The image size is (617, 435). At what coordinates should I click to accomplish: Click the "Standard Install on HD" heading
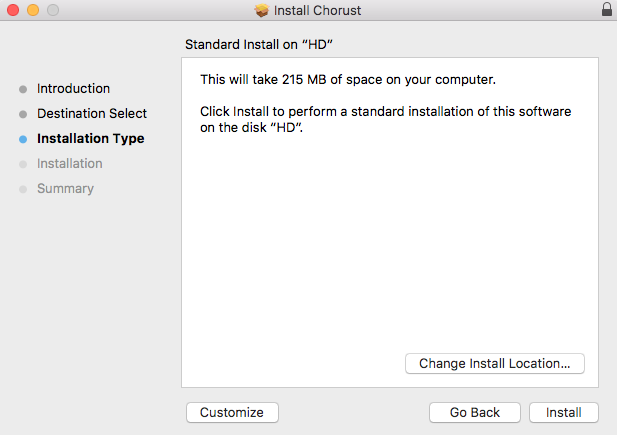point(258,46)
